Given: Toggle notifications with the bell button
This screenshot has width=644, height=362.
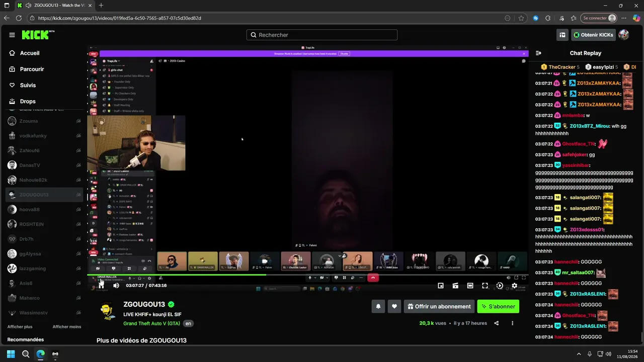Looking at the screenshot, I should coord(378,306).
